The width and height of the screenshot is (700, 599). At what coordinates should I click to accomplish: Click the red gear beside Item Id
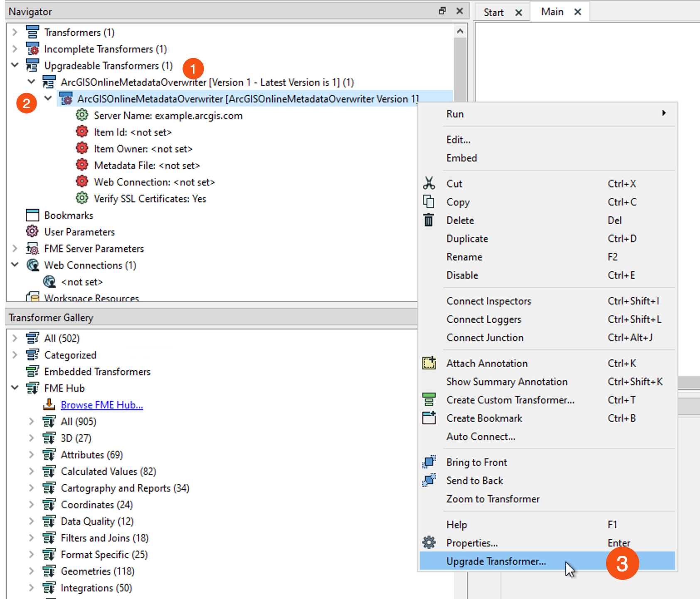click(82, 132)
